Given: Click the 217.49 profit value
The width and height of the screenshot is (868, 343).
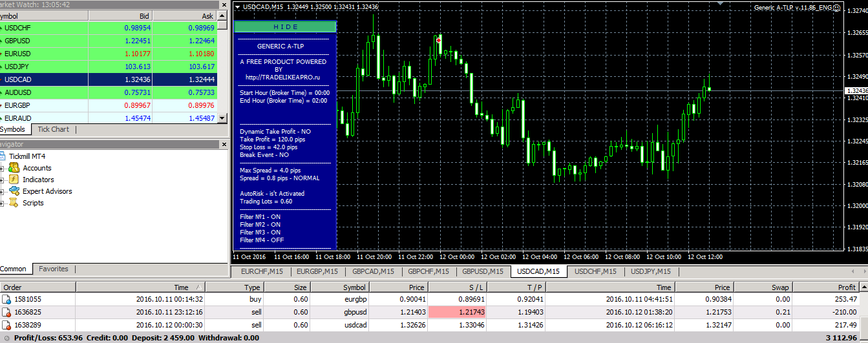Looking at the screenshot, I should (x=845, y=325).
